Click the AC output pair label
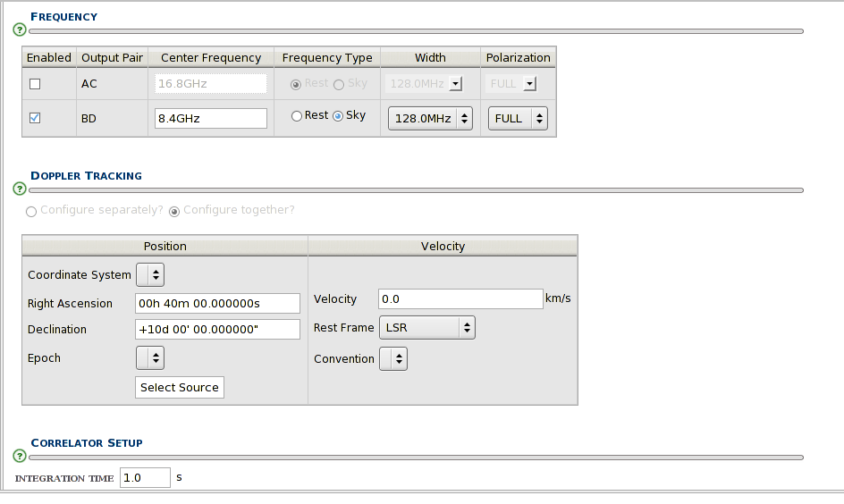844x504 pixels. (89, 84)
